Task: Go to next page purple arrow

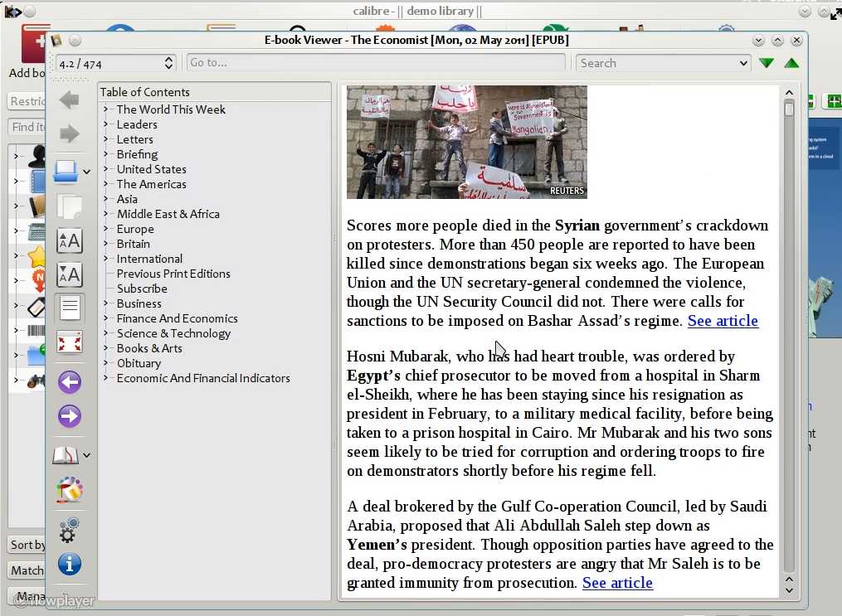Action: click(x=70, y=416)
